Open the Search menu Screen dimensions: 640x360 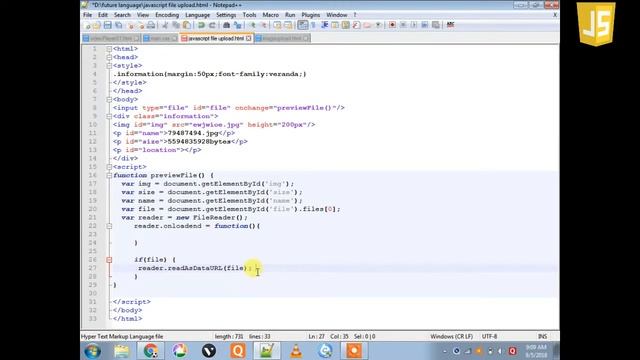click(122, 15)
